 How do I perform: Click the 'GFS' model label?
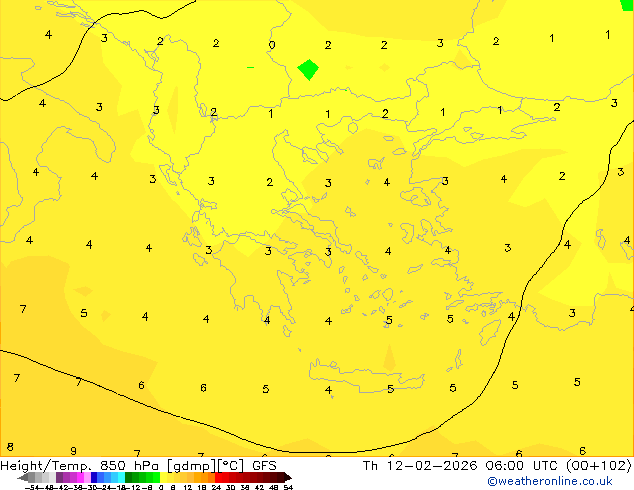tap(264, 466)
